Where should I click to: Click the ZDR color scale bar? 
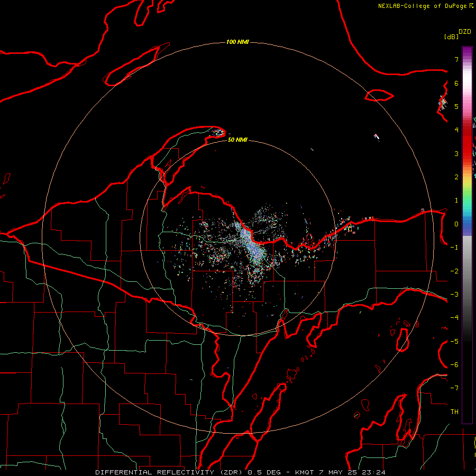pos(467,235)
